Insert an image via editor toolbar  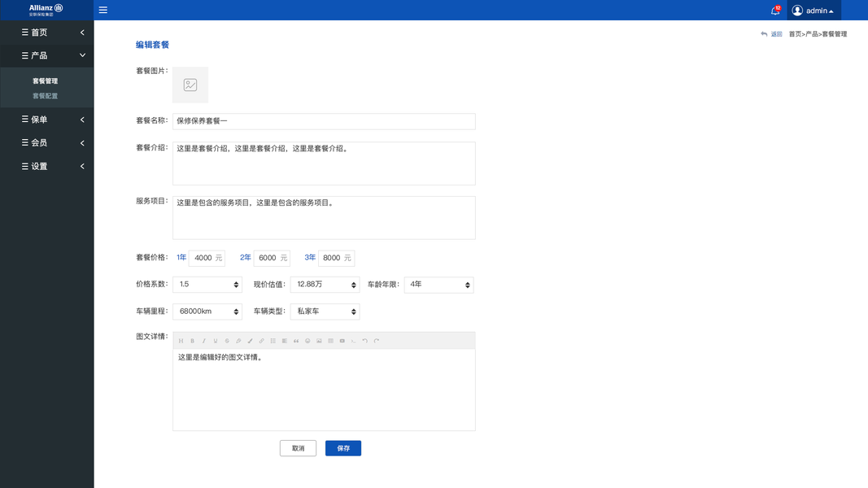[319, 341]
